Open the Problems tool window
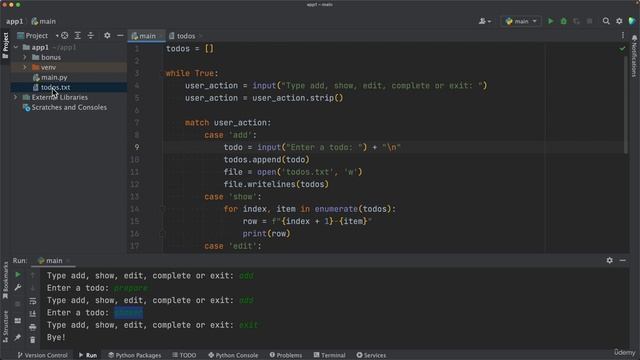 tap(286, 355)
